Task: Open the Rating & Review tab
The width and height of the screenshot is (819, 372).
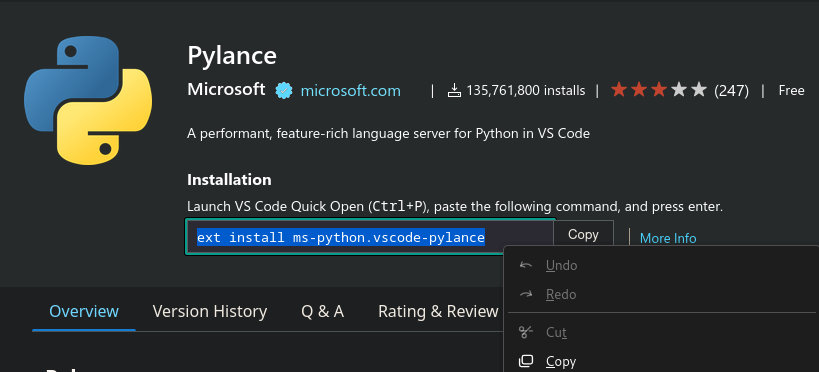Action: pyautogui.click(x=438, y=311)
